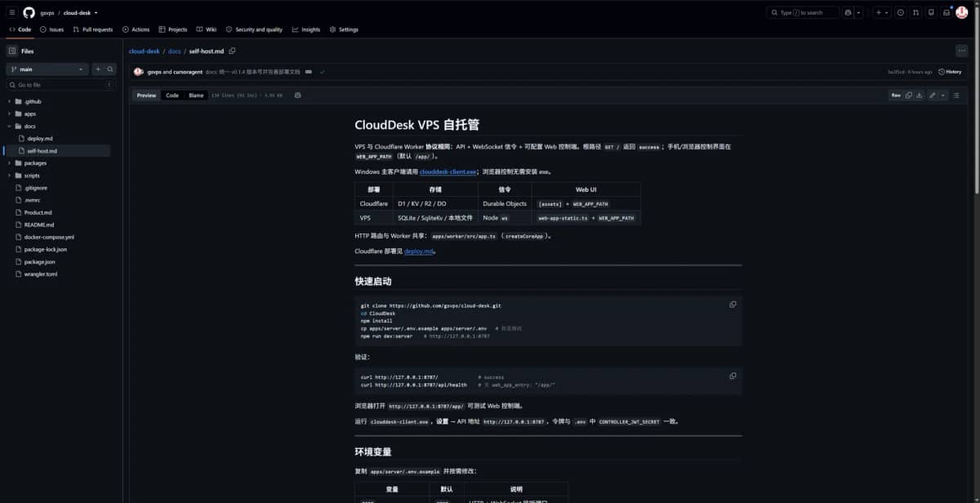Open Product.md in file tree
980x503 pixels.
point(38,212)
